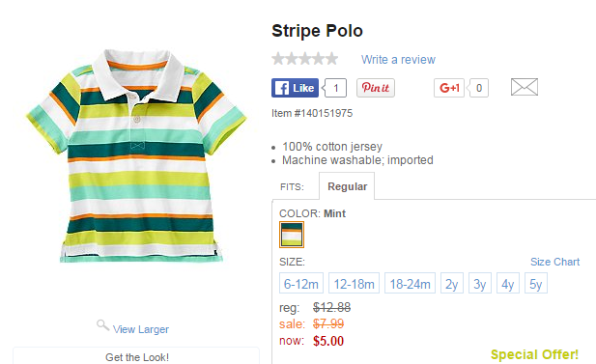Open the Write a review link
The image size is (596, 364).
click(398, 60)
